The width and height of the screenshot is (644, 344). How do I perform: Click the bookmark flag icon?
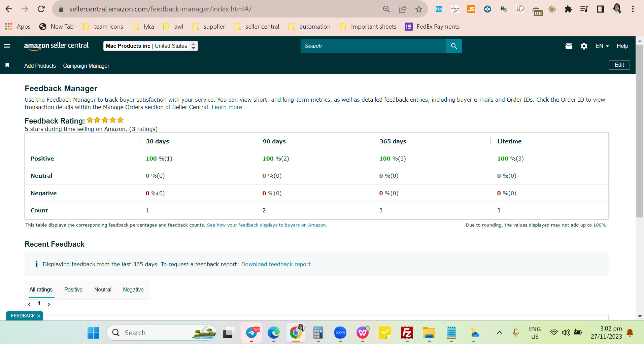7,65
